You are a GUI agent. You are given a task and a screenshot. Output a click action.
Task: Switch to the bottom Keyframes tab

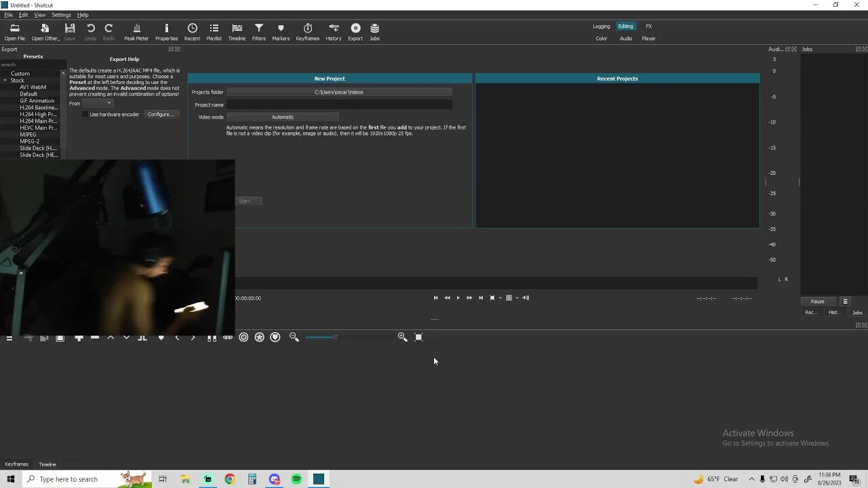[x=16, y=464]
